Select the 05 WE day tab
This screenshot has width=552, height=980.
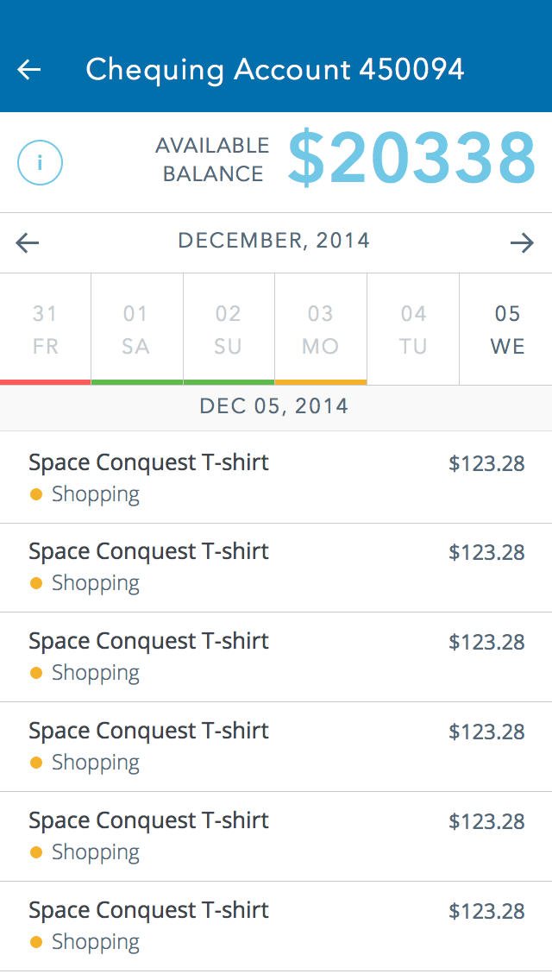tap(507, 330)
